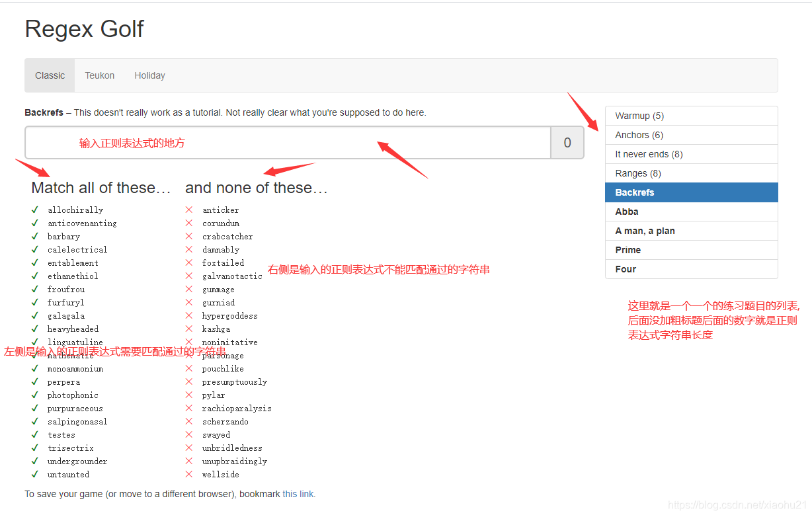812x517 pixels.
Task: Click the red cross beside wellside
Action: click(188, 474)
